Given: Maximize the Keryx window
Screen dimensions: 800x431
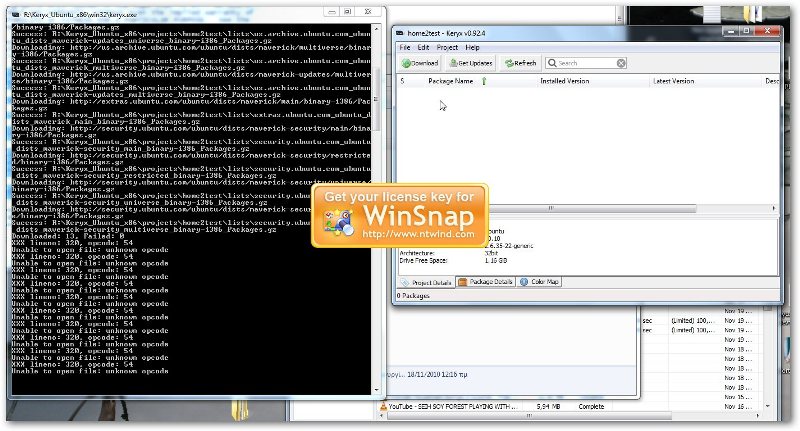Looking at the screenshot, I should 746,31.
